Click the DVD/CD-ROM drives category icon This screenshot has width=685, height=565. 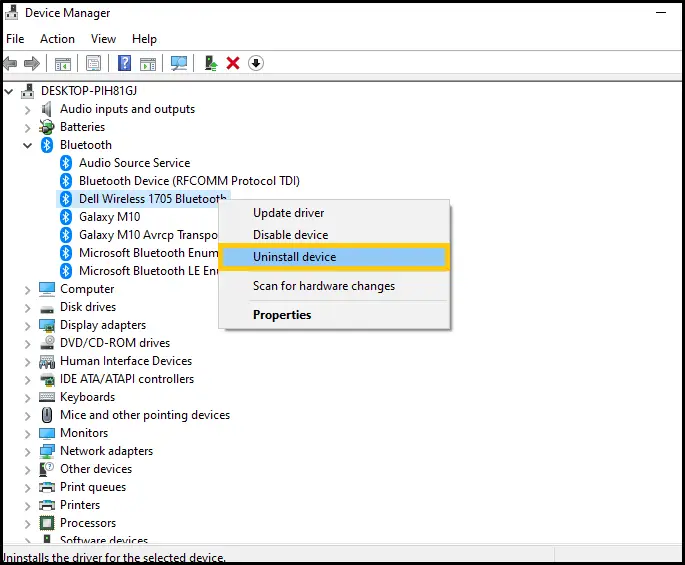pos(47,343)
